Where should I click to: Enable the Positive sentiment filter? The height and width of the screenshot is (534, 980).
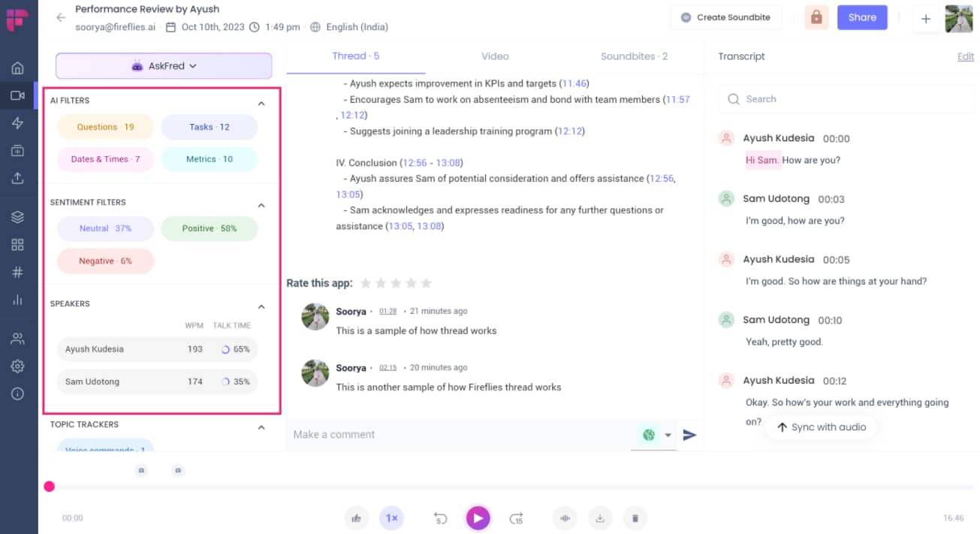pyautogui.click(x=209, y=228)
